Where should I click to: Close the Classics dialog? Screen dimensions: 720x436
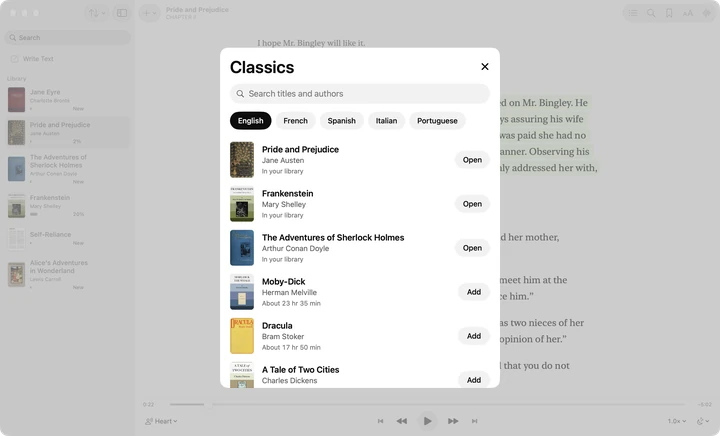(484, 67)
